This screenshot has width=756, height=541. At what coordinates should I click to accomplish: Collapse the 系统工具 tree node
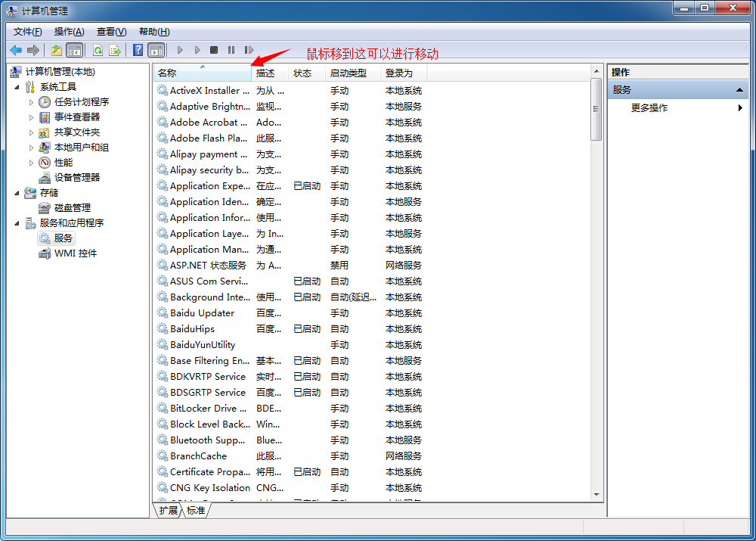pyautogui.click(x=17, y=87)
